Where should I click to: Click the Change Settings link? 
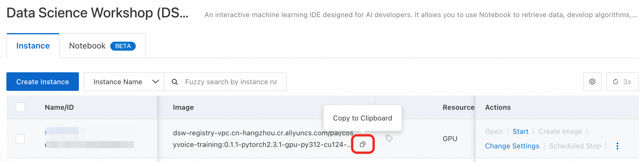coord(512,146)
